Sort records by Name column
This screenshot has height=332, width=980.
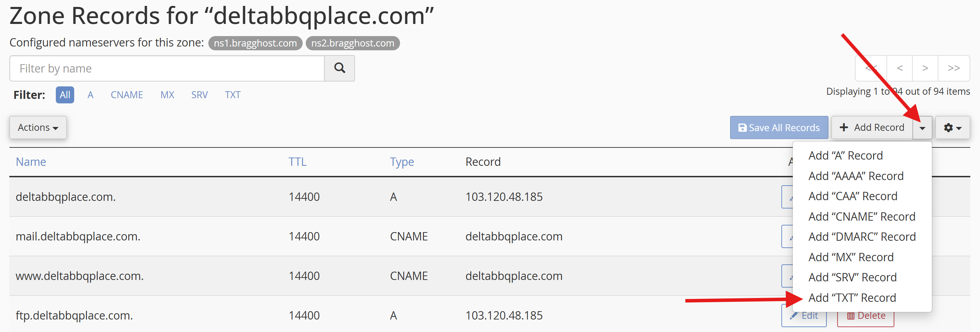coord(31,162)
